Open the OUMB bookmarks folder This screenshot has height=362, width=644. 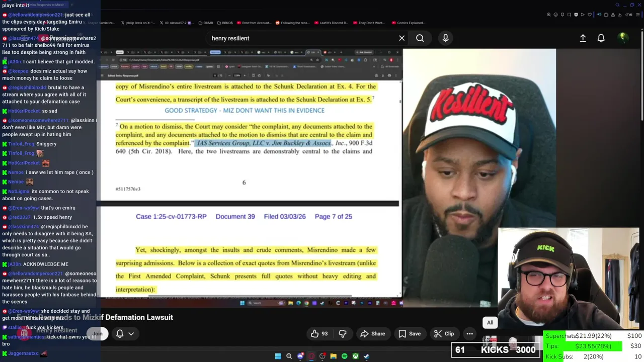point(207,23)
